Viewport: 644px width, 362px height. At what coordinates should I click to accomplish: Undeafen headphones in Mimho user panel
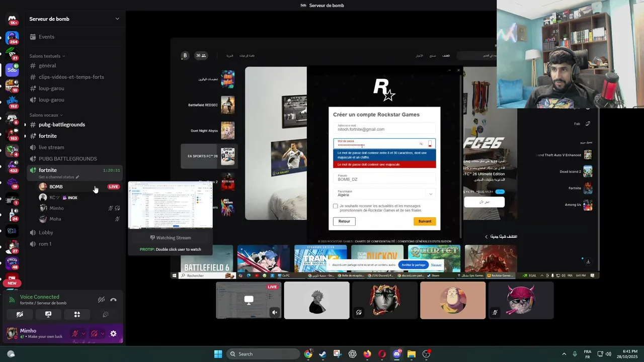pos(94,333)
